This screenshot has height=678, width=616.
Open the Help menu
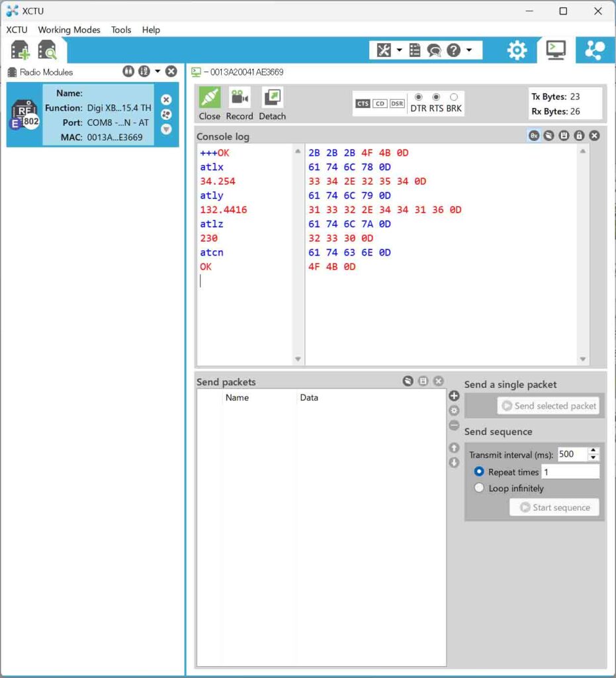(x=151, y=30)
